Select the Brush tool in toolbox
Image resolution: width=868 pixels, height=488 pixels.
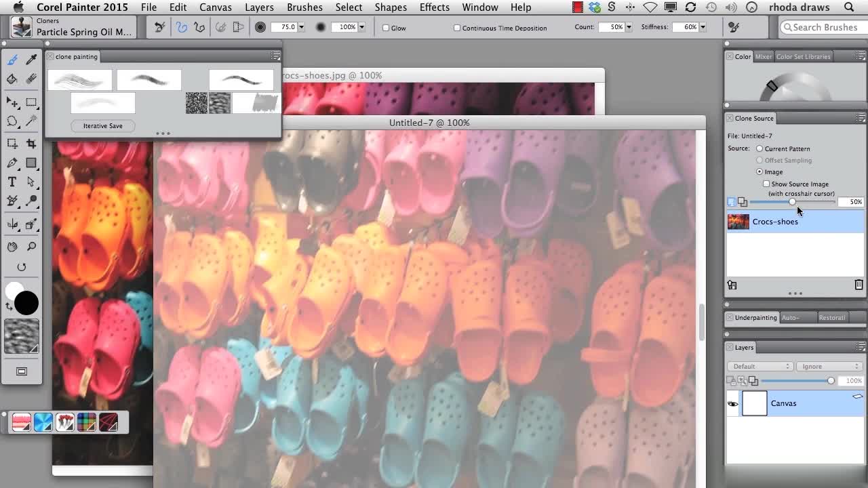(x=12, y=60)
